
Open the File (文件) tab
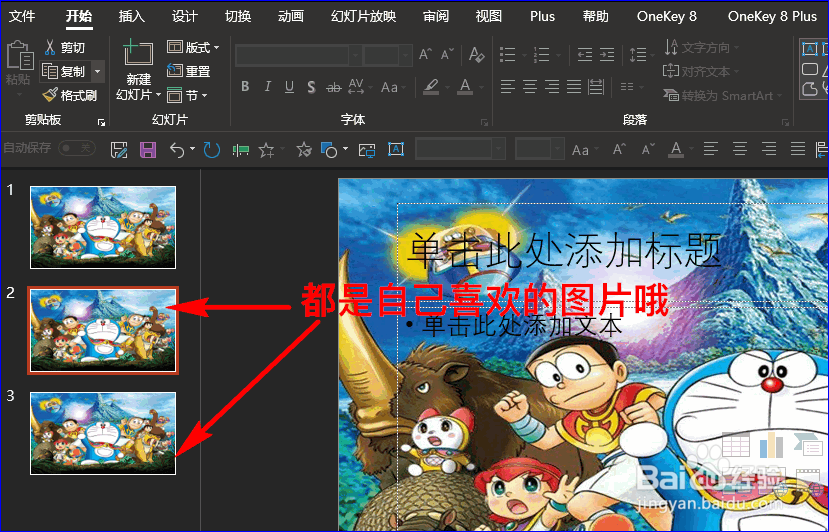[22, 16]
